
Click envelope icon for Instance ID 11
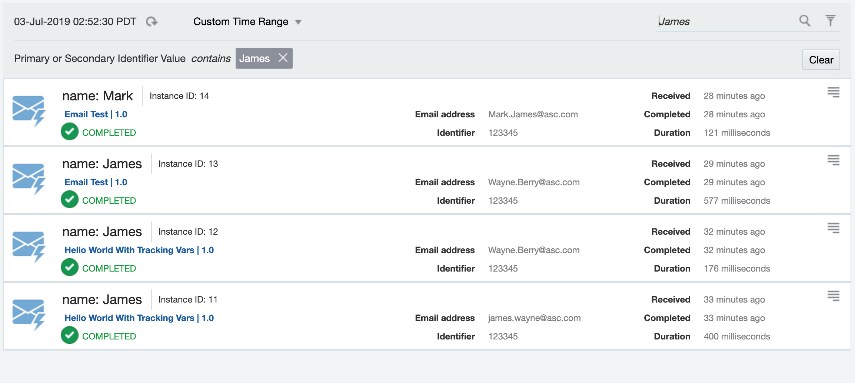tap(29, 314)
